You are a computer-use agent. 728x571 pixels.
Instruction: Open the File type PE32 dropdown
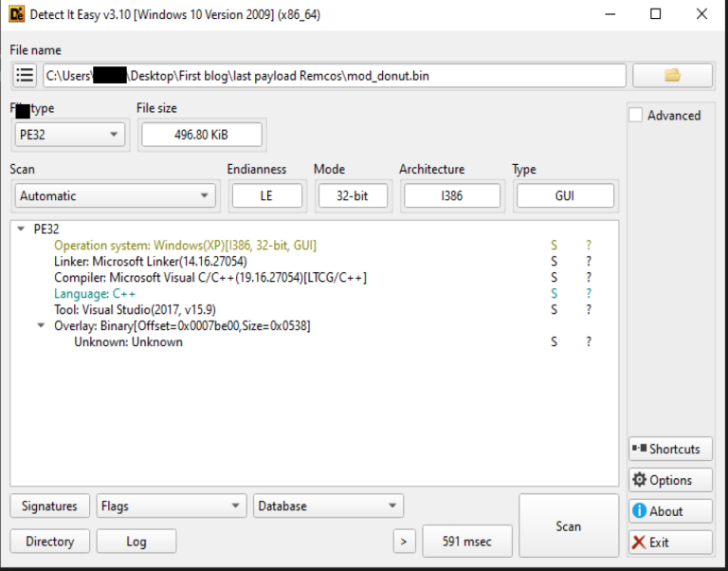coord(70,135)
